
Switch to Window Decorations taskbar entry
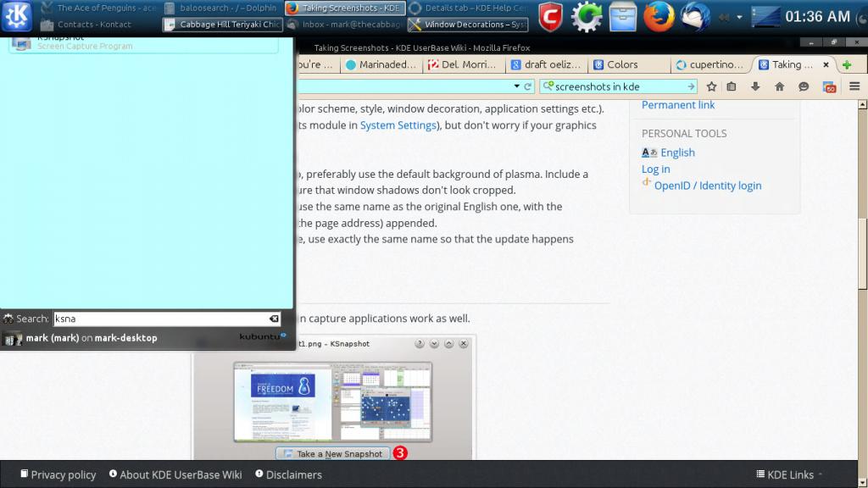coord(469,25)
